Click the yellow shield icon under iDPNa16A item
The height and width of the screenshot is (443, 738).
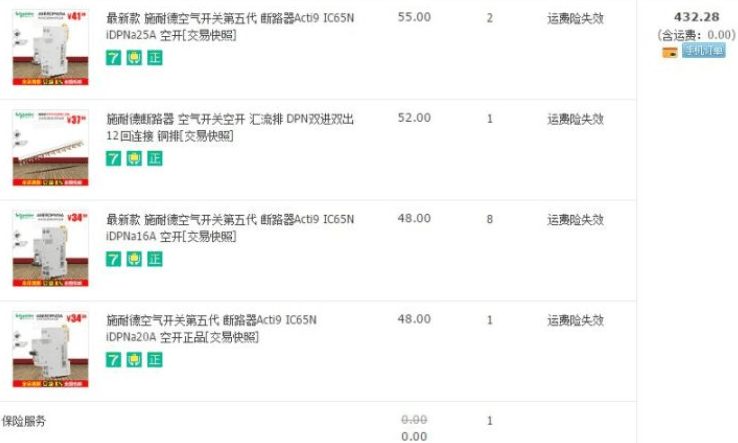tap(134, 259)
